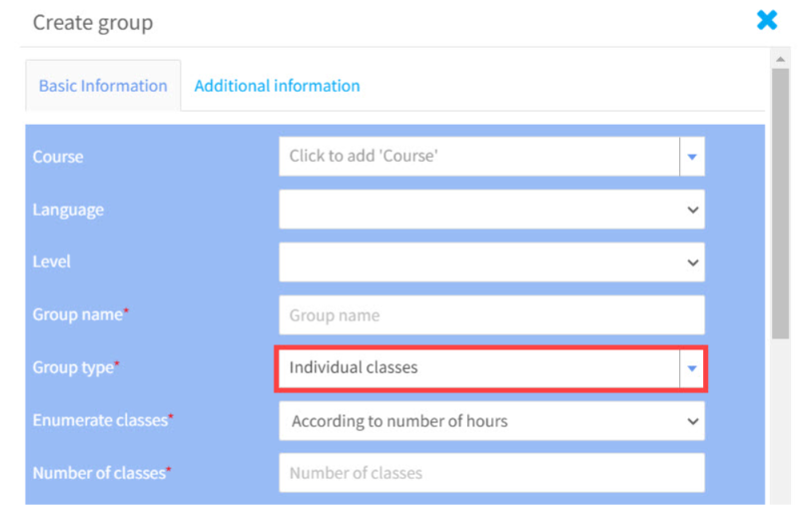
Task: Focus the Number of classes field
Action: [x=491, y=473]
